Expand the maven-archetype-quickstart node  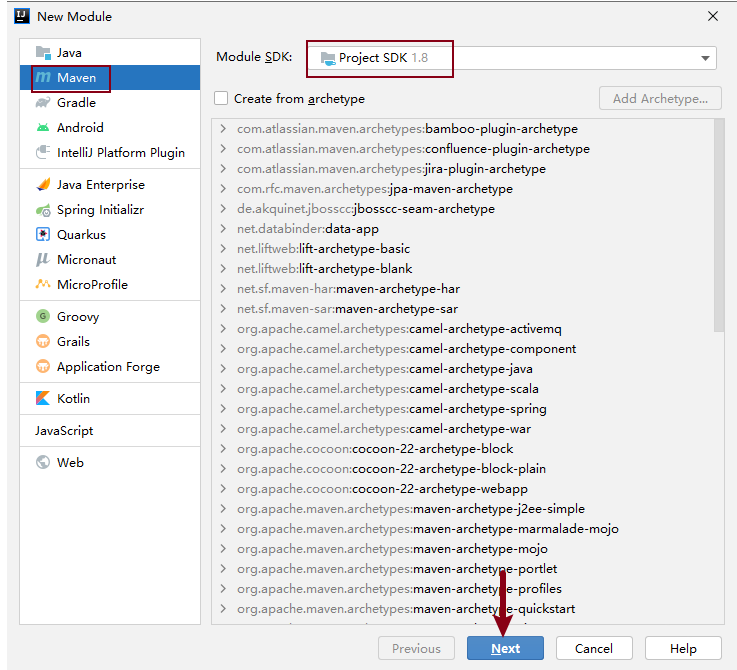pyautogui.click(x=223, y=608)
